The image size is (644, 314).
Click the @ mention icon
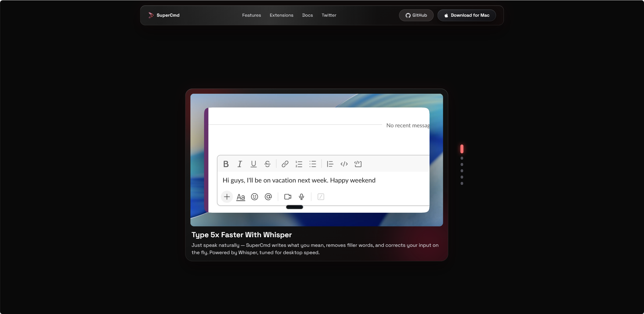[268, 197]
